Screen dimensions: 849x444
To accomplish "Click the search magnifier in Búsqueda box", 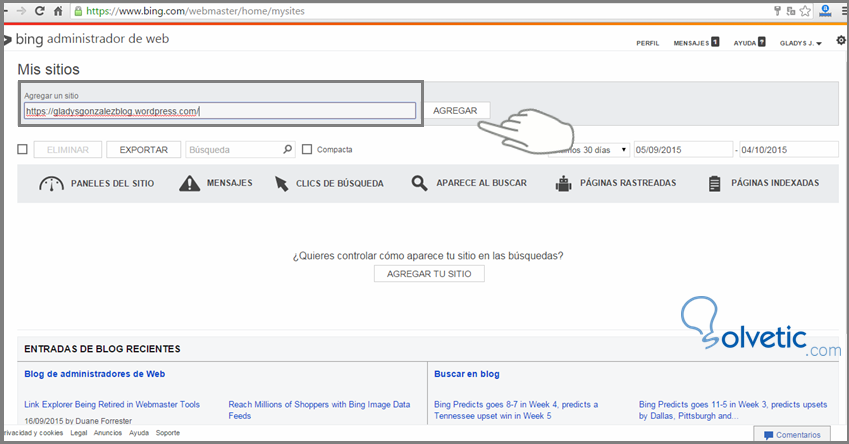I will click(288, 149).
